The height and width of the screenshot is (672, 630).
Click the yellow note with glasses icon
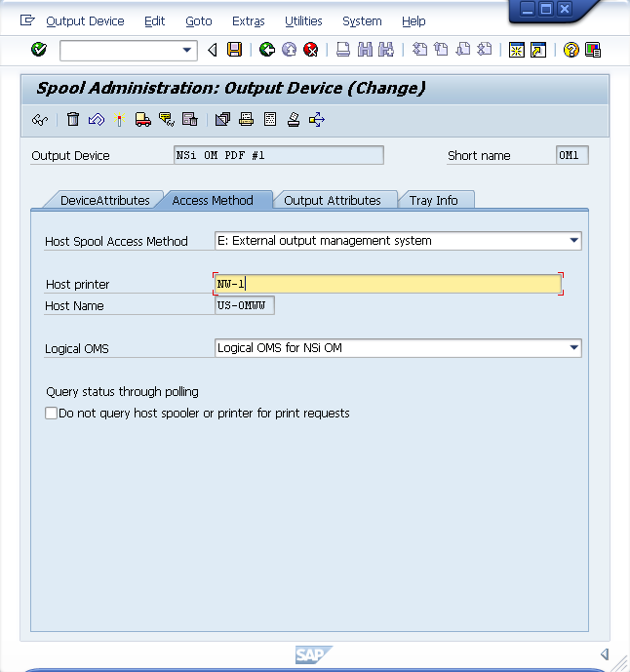167,119
